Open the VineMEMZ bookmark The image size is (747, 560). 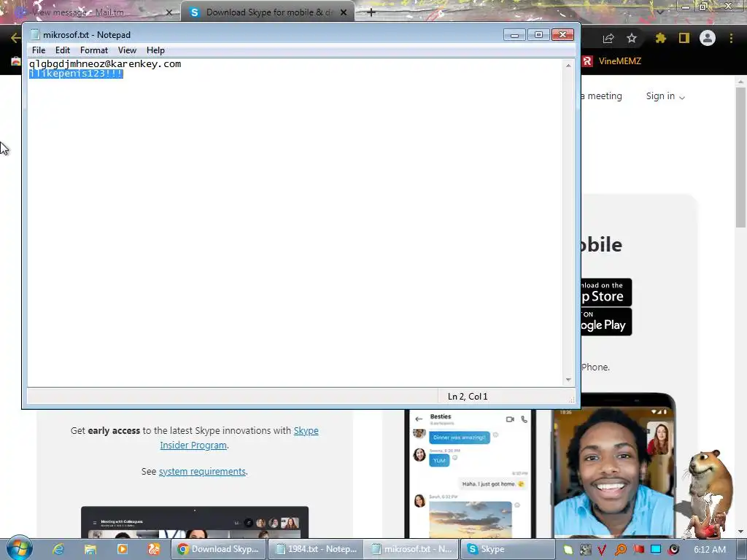pyautogui.click(x=612, y=61)
